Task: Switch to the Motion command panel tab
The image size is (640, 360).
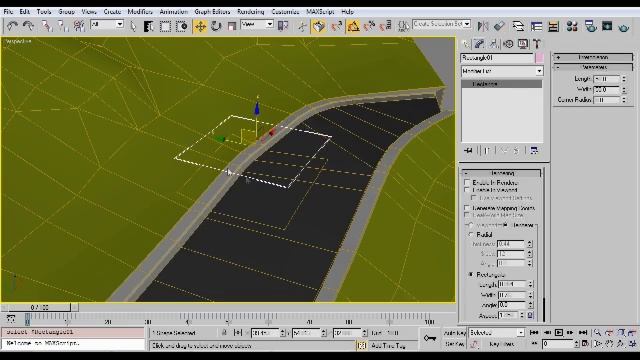Action: (508, 44)
